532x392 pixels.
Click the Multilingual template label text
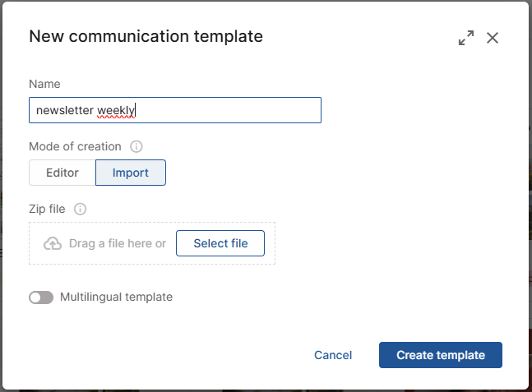117,297
